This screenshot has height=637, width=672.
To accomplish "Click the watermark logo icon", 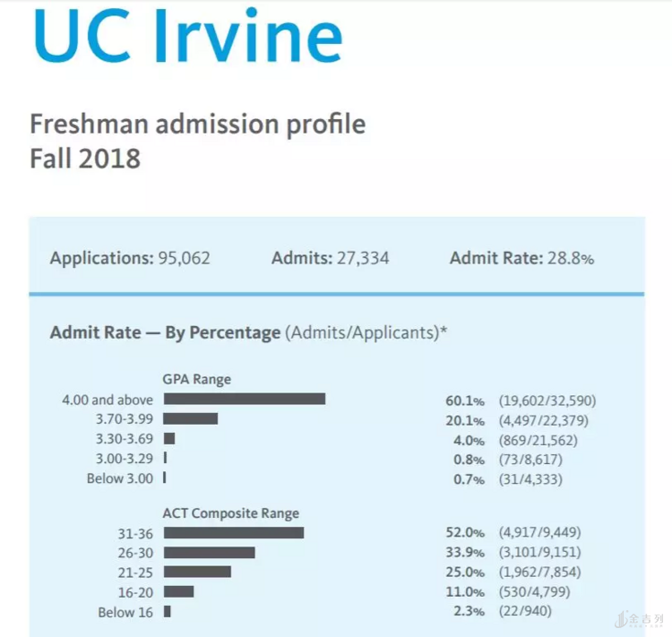I will coord(620,619).
